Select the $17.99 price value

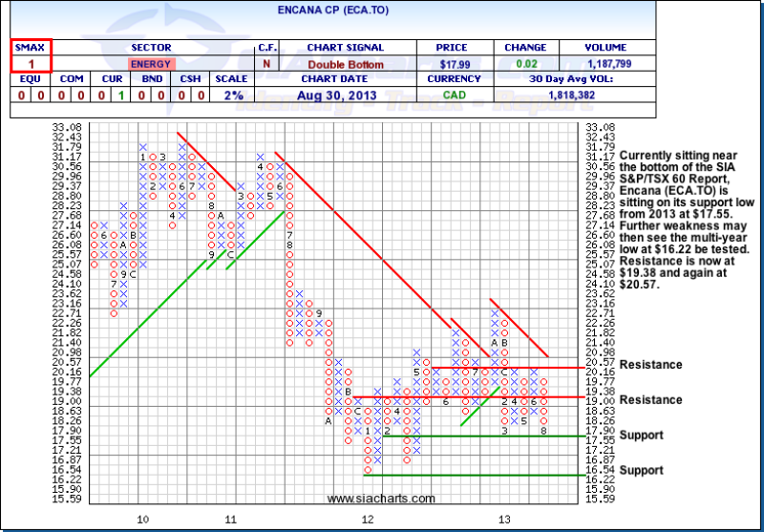tap(454, 63)
